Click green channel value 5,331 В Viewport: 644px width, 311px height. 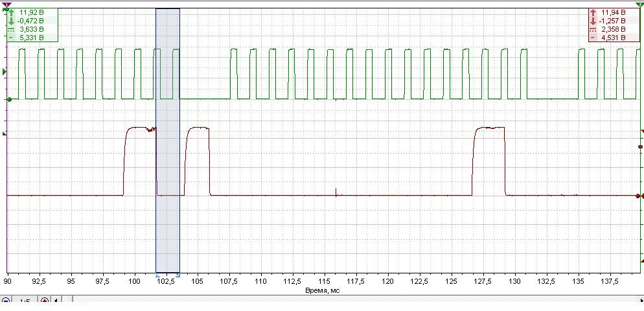click(x=32, y=38)
